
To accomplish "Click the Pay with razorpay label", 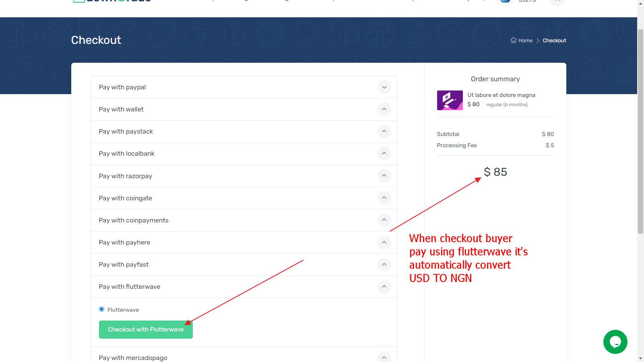I will [126, 176].
